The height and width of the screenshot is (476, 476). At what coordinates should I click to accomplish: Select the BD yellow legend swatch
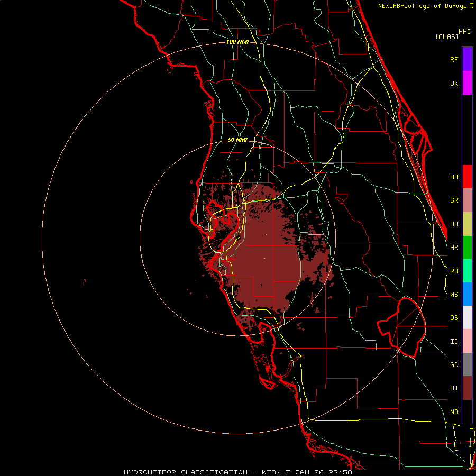[x=467, y=224]
